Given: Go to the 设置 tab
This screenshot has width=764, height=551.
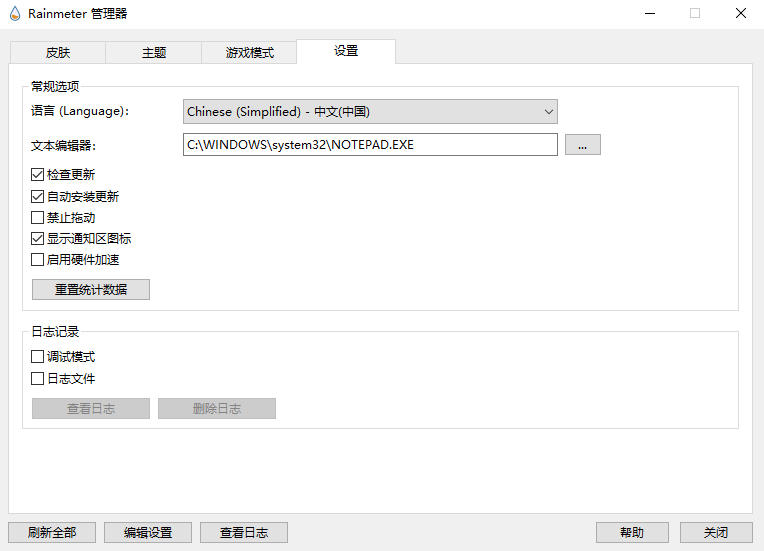Looking at the screenshot, I should (x=346, y=51).
